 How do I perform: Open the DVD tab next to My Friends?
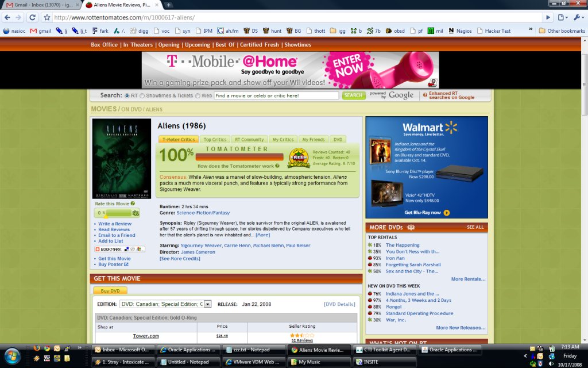coord(338,139)
